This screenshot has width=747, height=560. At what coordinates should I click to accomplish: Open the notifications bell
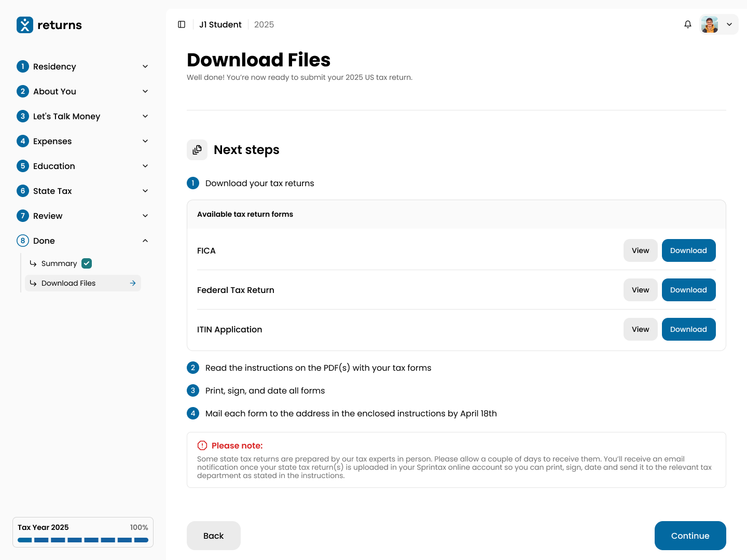pyautogui.click(x=688, y=24)
